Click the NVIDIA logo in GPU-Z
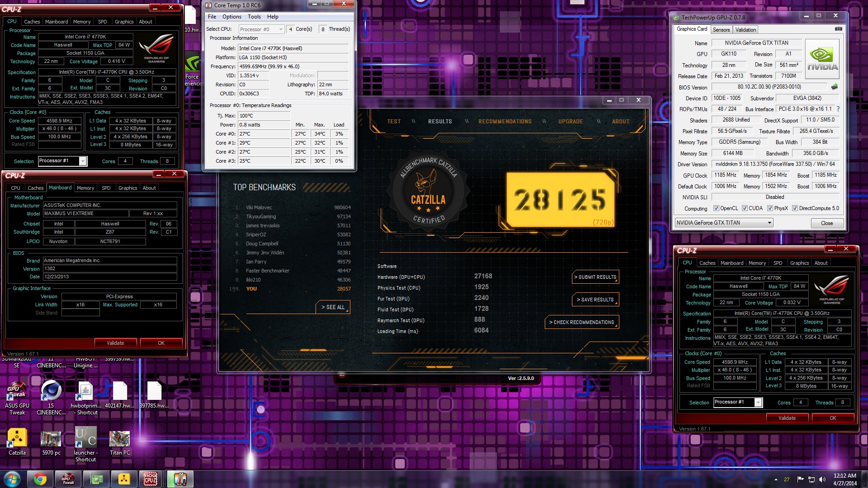 click(822, 60)
